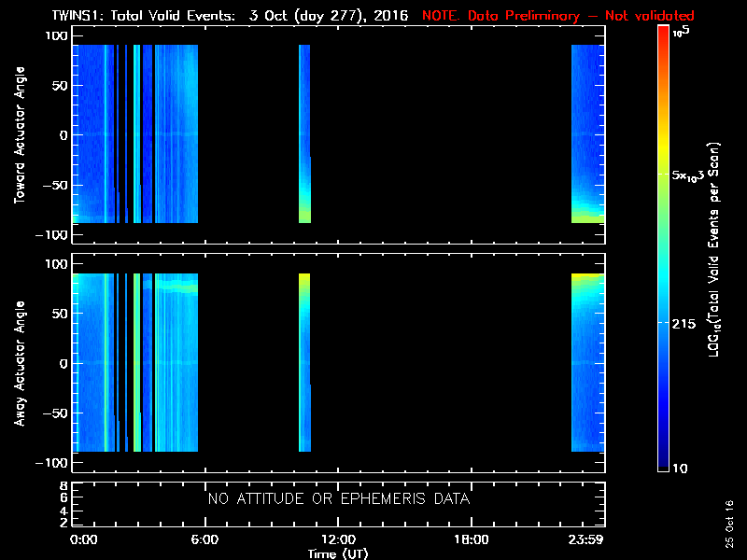This screenshot has width=747, height=560.
Task: Click the 'Away Actuator Angle' axis label
Action: (20, 363)
